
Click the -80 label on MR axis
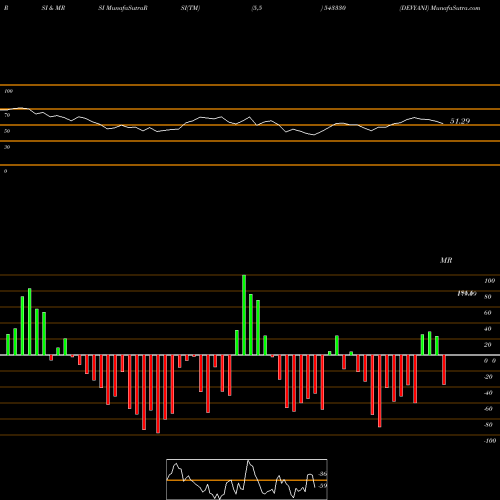(488, 425)
